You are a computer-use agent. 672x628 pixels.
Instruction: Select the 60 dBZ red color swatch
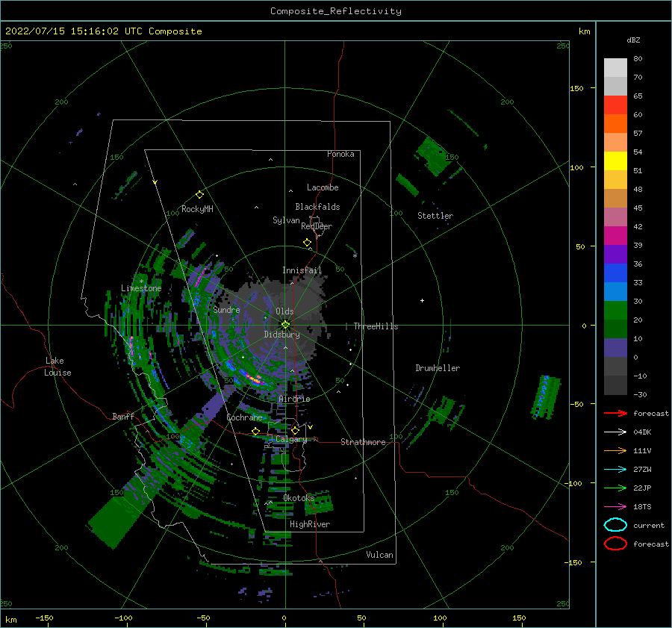[615, 105]
